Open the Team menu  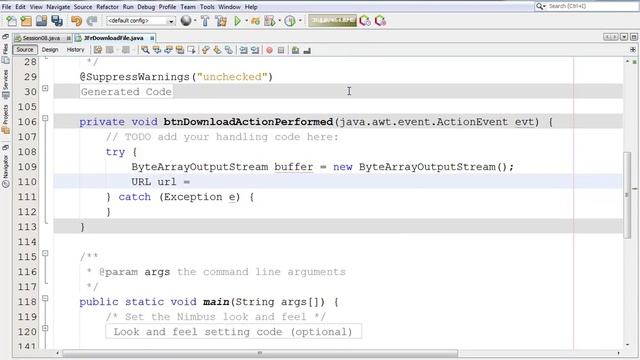(188, 7)
